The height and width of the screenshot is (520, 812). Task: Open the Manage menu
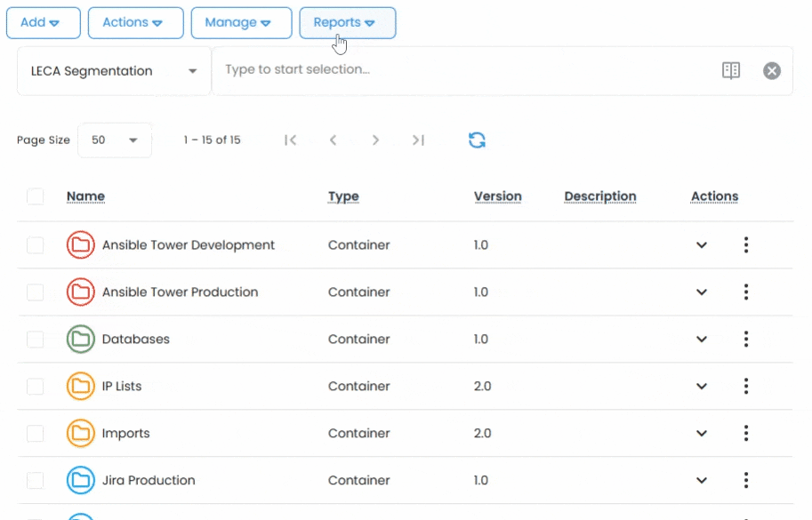point(241,23)
